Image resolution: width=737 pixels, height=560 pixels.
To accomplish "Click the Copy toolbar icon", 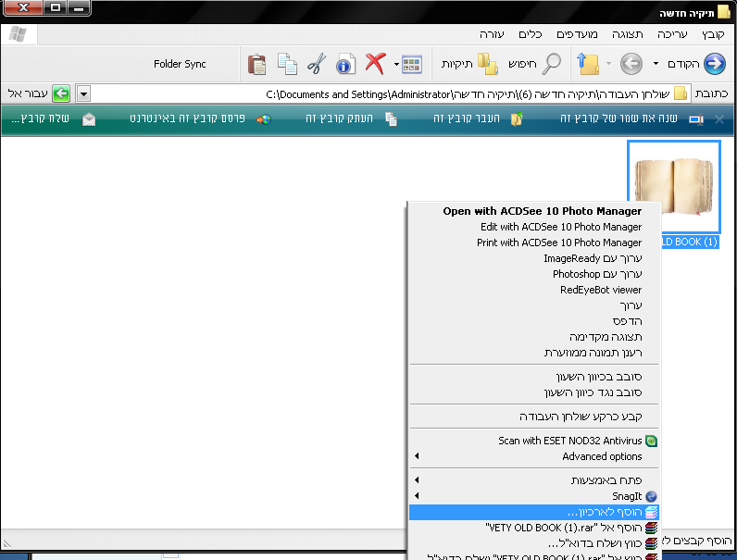I will tap(287, 64).
